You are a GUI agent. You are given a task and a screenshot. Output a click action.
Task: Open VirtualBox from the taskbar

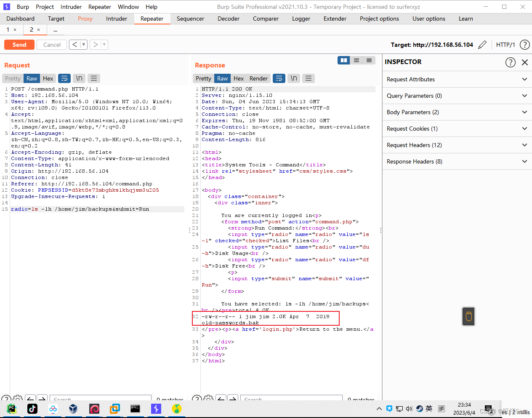(73, 408)
